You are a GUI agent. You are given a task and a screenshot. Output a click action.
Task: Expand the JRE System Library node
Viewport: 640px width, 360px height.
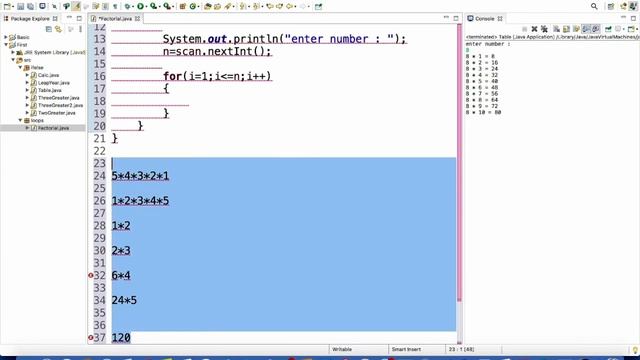[13, 52]
